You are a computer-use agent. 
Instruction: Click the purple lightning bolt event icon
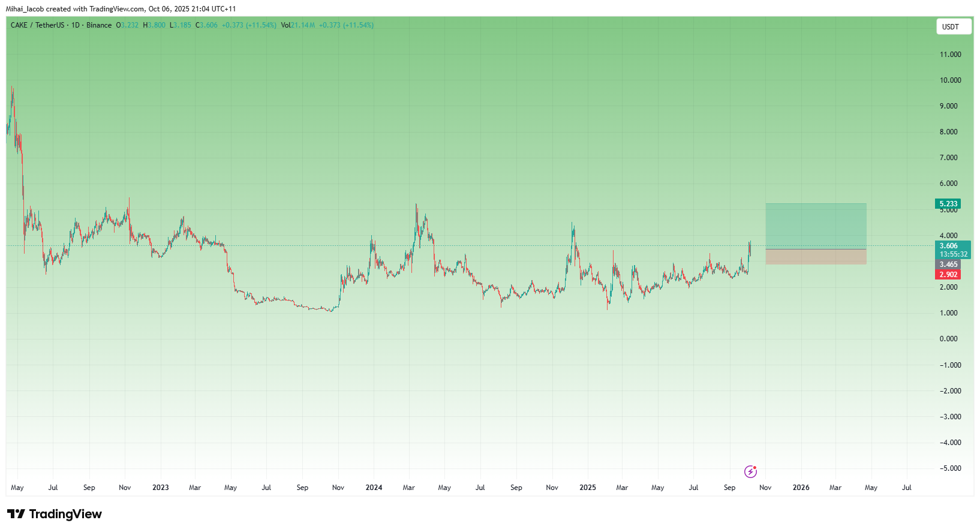click(750, 471)
